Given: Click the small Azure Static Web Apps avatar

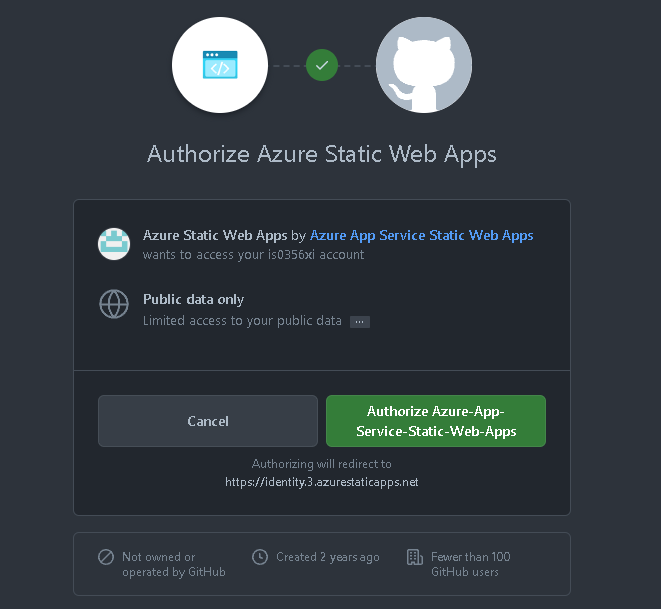Looking at the screenshot, I should click(114, 244).
